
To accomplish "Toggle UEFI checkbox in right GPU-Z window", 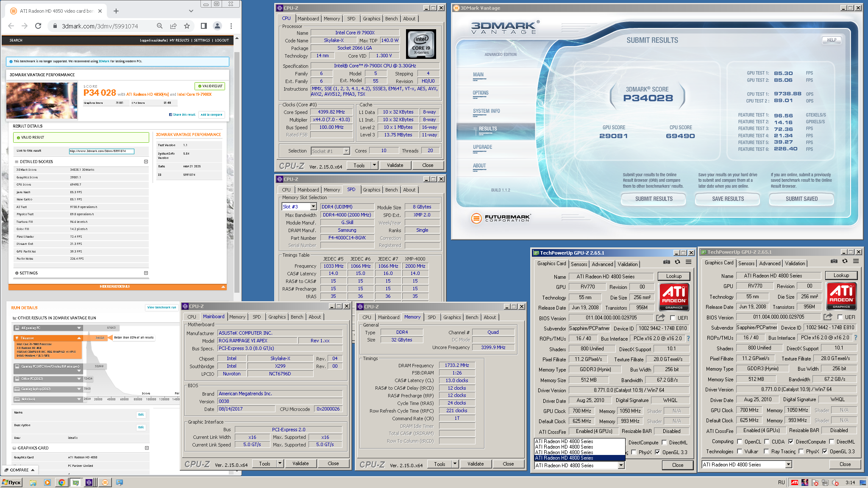I will [840, 317].
